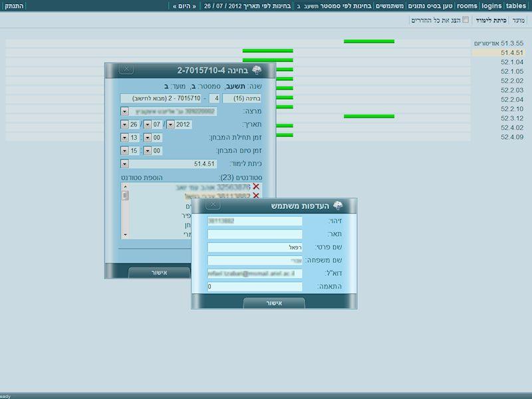Screen dimensions: 532x399
Task: Open the green exam bar in row 51.3.55
Action: tap(369, 41)
